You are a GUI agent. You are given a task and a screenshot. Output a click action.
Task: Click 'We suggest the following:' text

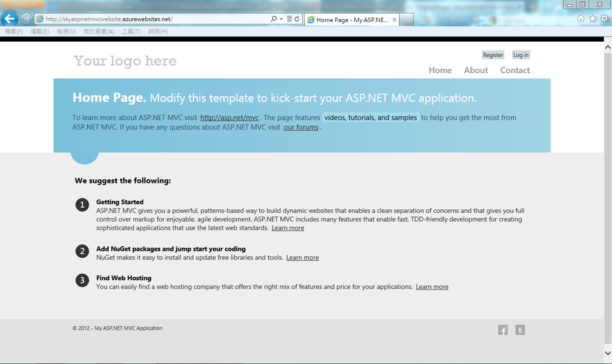pyautogui.click(x=123, y=181)
